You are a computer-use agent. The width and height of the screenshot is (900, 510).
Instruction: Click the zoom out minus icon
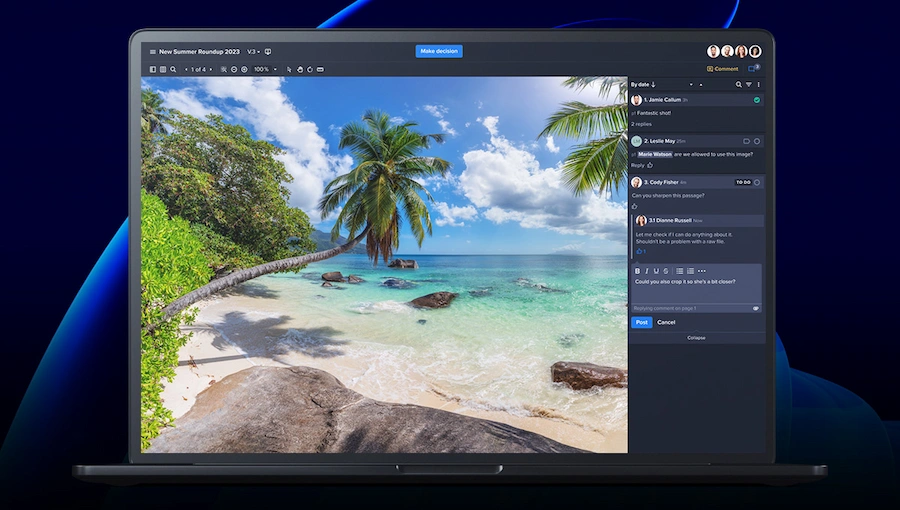(233, 70)
